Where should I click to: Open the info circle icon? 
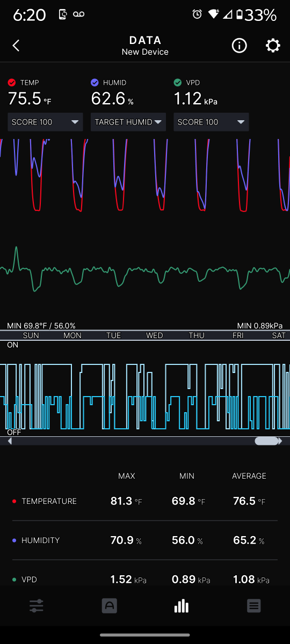239,46
